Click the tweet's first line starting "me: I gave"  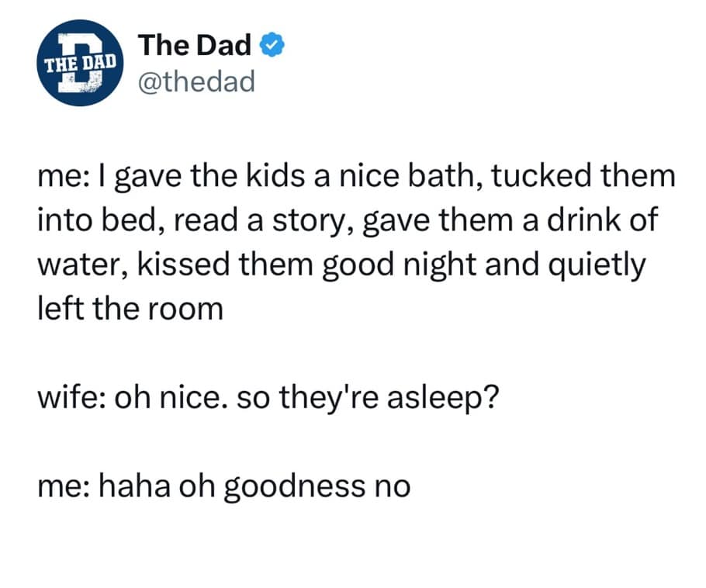point(356,177)
